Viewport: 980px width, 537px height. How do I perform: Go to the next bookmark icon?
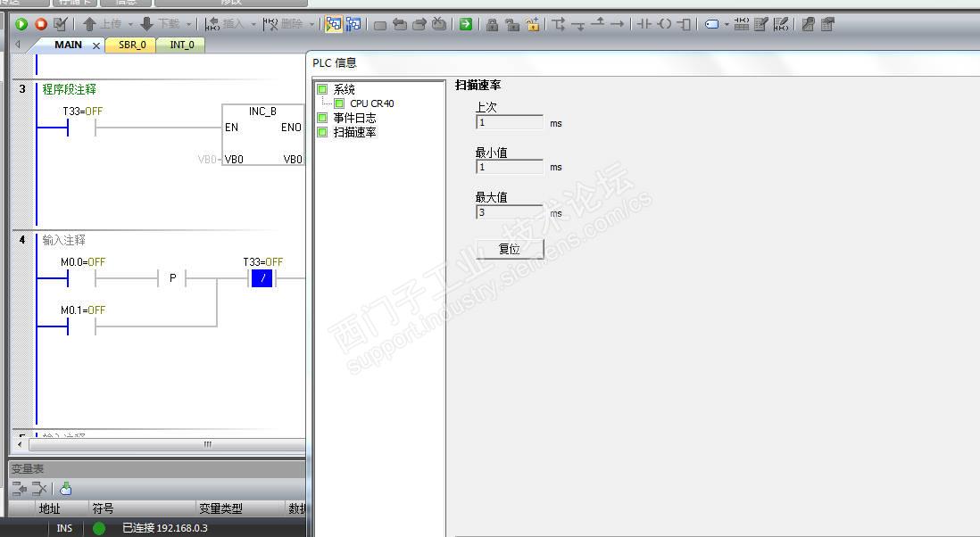420,24
